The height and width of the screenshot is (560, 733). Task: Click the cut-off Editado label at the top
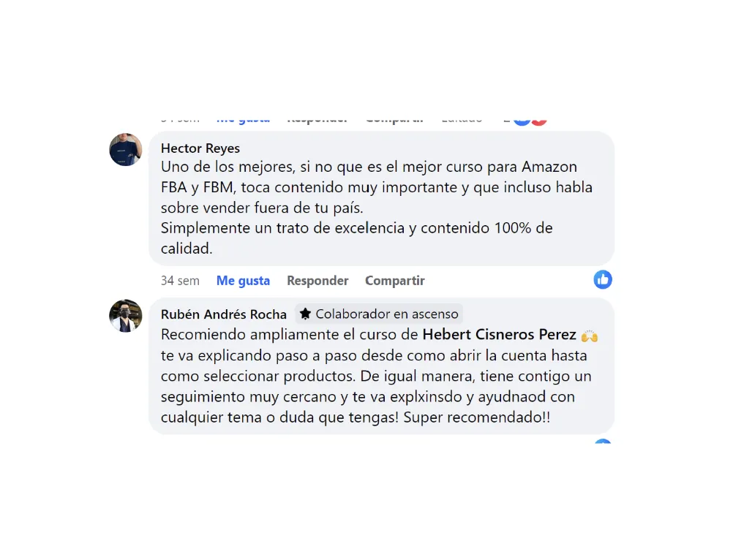point(462,120)
